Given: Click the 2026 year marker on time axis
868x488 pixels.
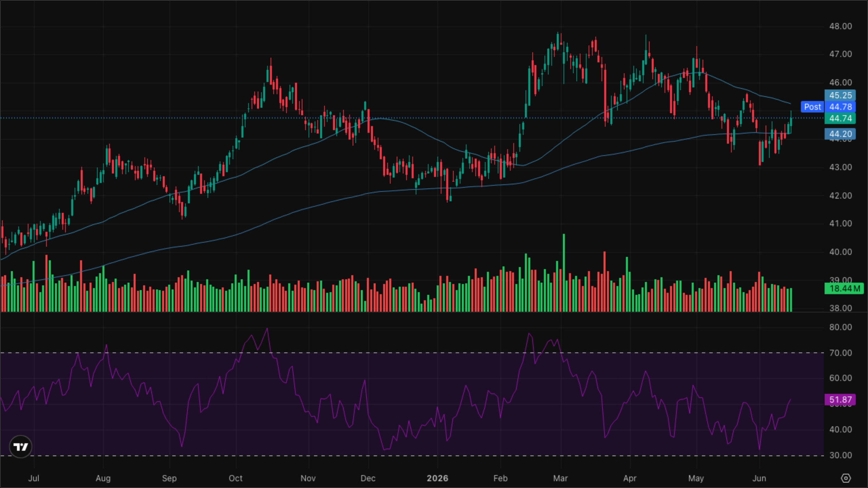Looking at the screenshot, I should [x=437, y=478].
